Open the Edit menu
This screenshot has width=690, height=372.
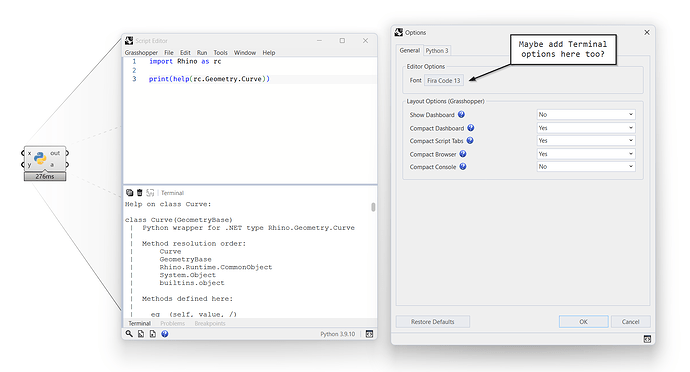[185, 52]
